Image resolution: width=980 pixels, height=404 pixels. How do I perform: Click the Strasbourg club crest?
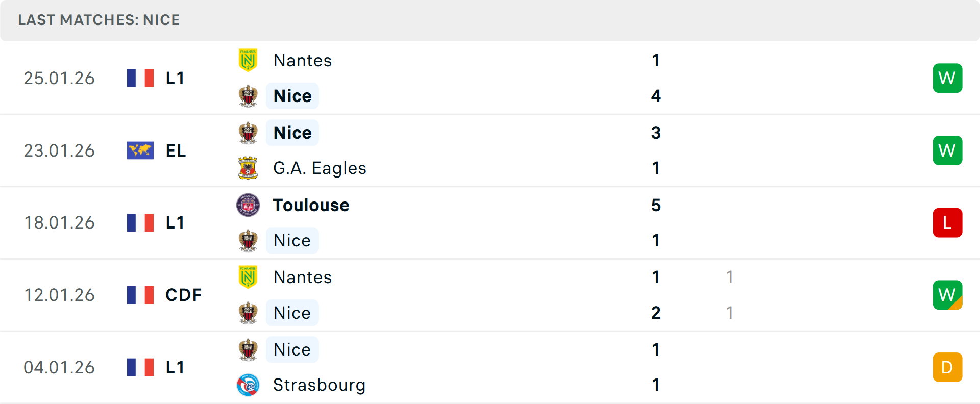point(248,385)
